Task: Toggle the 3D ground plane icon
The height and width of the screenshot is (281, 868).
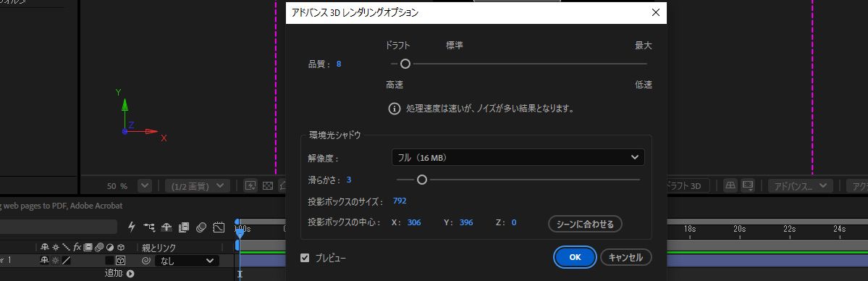Action: [730, 185]
